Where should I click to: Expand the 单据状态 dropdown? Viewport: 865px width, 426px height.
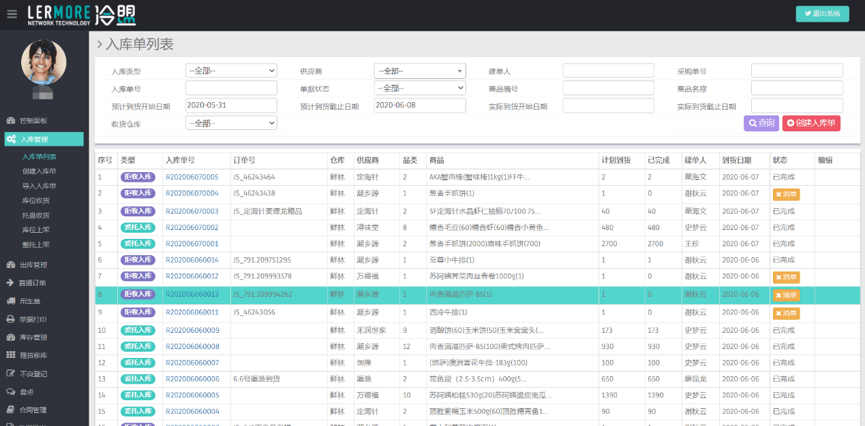click(419, 88)
